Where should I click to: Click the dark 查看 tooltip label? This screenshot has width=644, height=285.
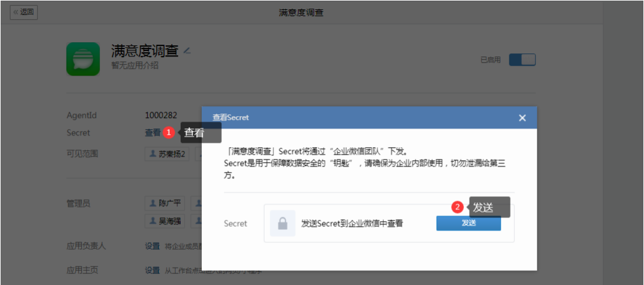click(x=201, y=133)
